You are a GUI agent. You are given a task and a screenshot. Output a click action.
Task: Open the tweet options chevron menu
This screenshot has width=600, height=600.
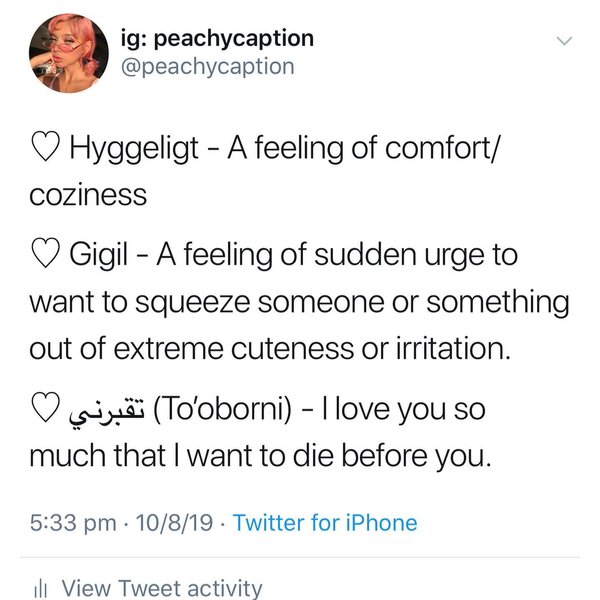565,41
